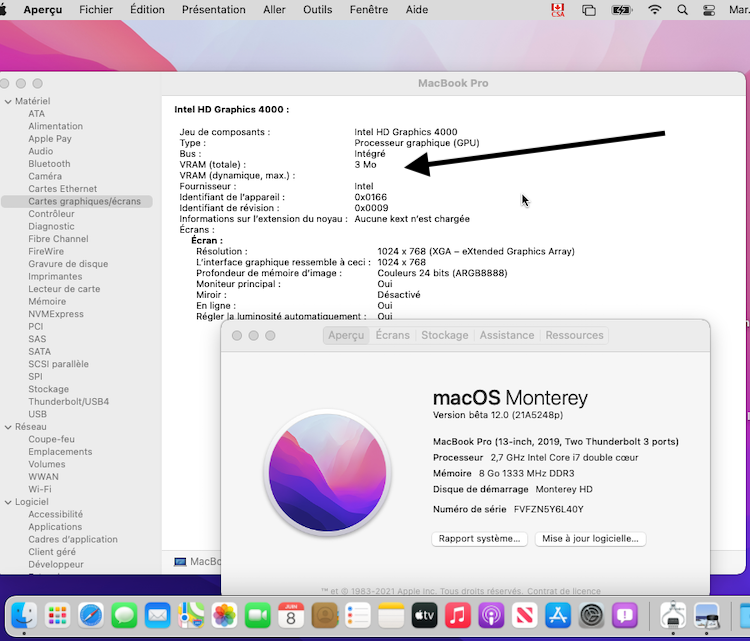The width and height of the screenshot is (750, 641).
Task: Open Finder from the Dock
Action: [24, 615]
